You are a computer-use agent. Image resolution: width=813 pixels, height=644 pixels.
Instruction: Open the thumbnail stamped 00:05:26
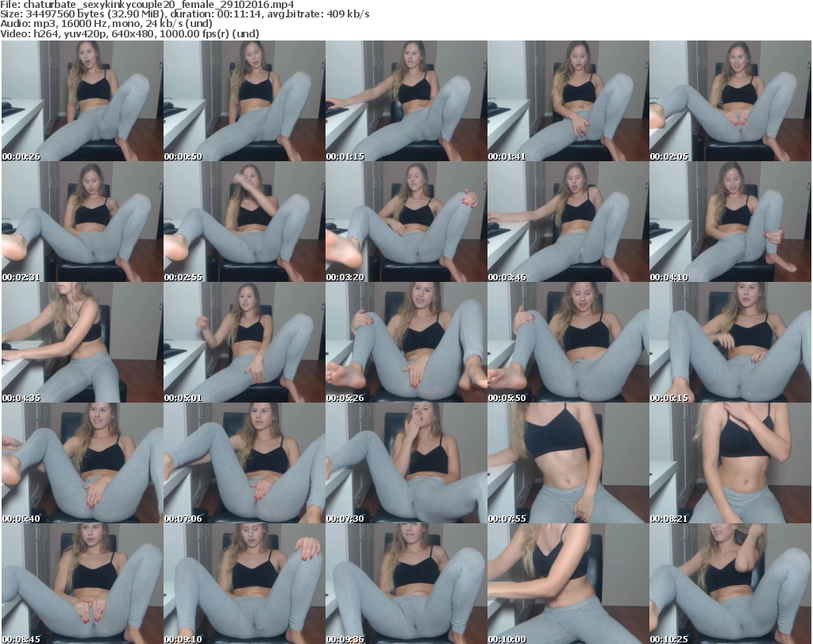406,342
